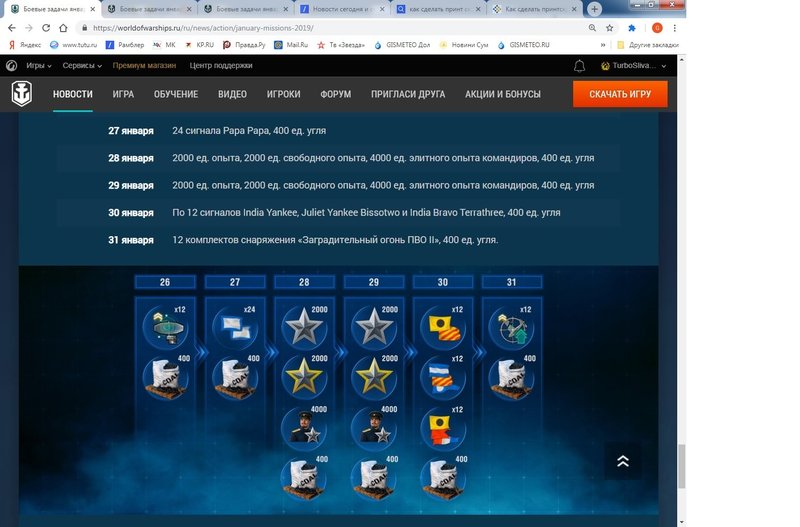Open the ОБУЧЕНИЕ menu item
The image size is (800, 527).
(x=176, y=94)
